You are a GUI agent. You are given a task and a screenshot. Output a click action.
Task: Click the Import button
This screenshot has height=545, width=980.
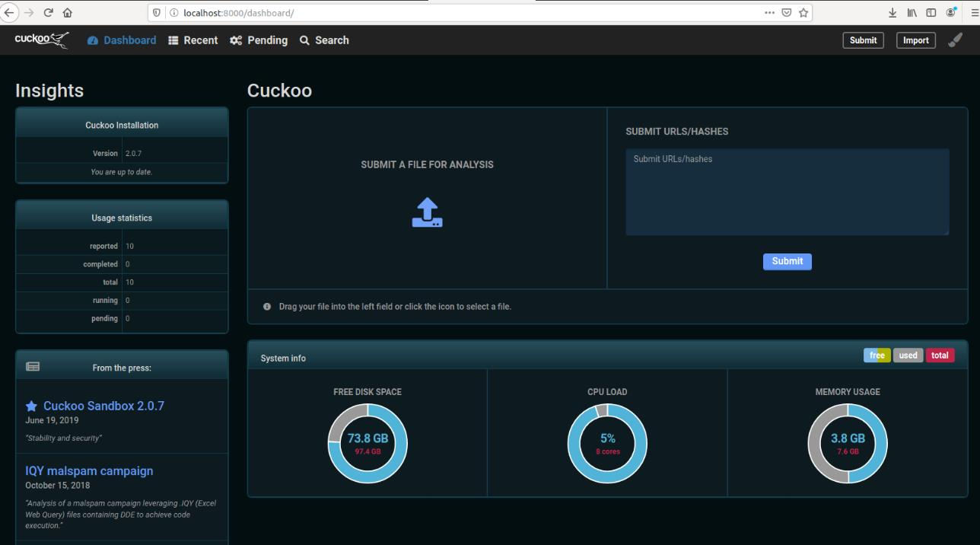[x=916, y=40]
